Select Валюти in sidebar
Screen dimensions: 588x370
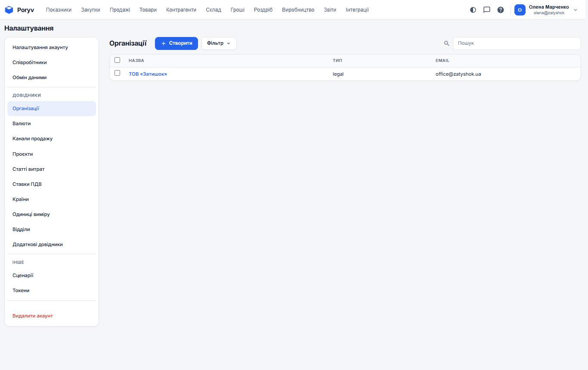pyautogui.click(x=52, y=123)
